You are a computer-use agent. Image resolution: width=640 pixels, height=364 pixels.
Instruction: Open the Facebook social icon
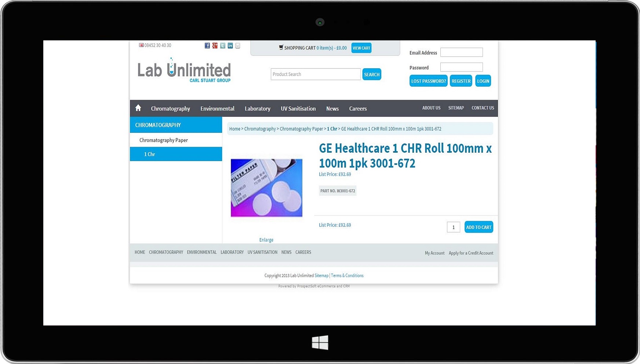tap(207, 45)
